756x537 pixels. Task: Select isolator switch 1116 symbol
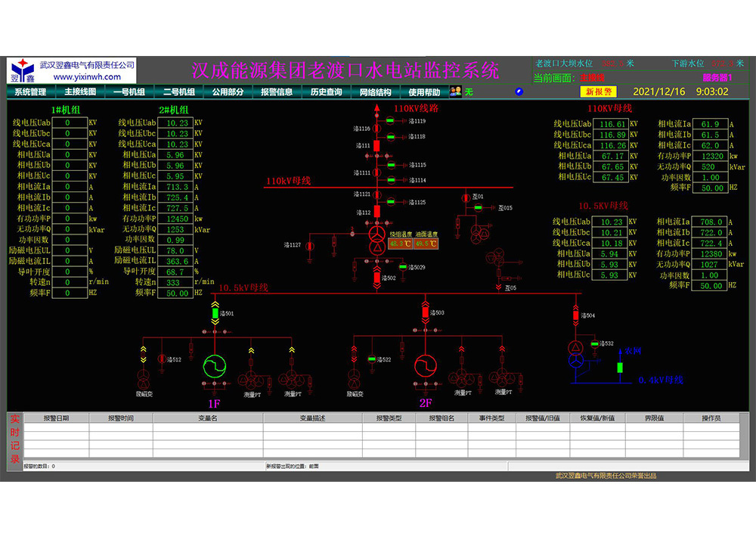(377, 129)
